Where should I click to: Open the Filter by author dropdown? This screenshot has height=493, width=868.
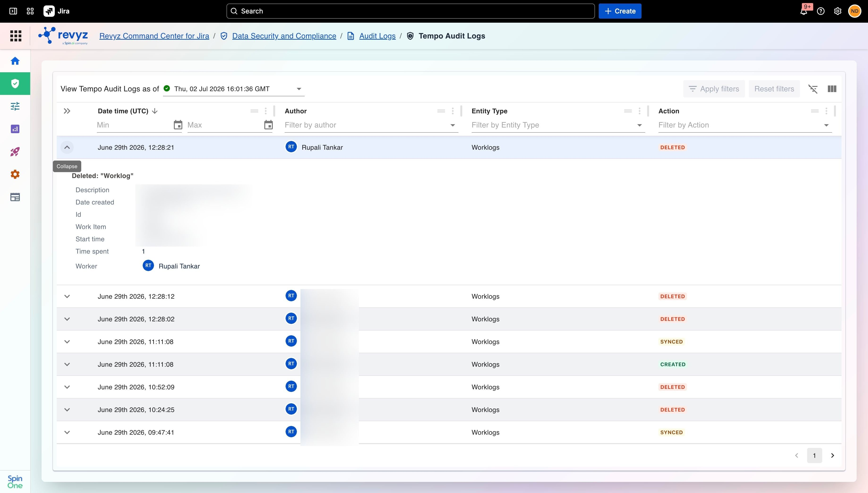pyautogui.click(x=371, y=125)
